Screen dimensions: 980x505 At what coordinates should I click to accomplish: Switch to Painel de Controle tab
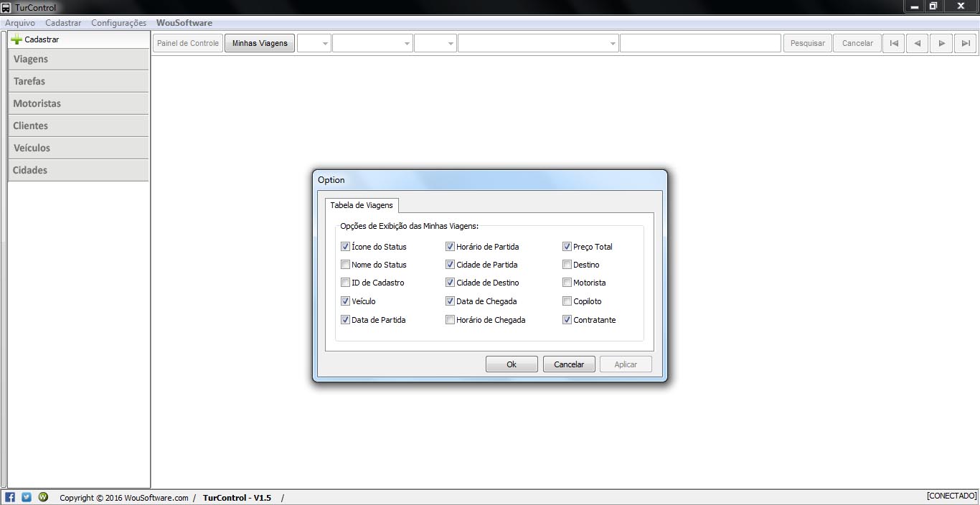click(188, 43)
